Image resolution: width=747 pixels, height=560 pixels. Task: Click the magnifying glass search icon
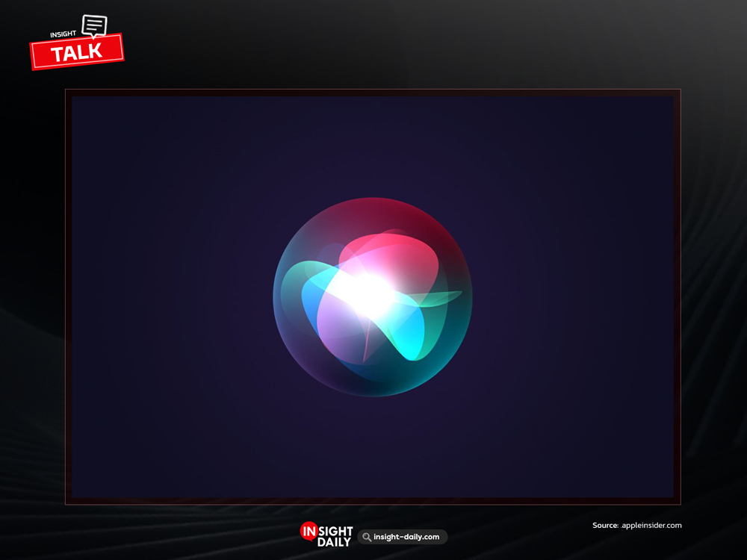click(x=367, y=537)
